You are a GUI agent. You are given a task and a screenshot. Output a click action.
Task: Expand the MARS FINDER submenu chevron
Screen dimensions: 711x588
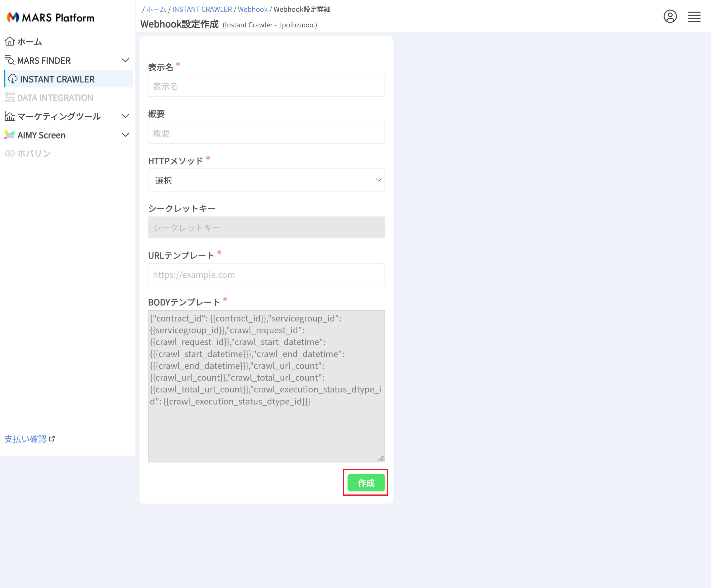[125, 60]
